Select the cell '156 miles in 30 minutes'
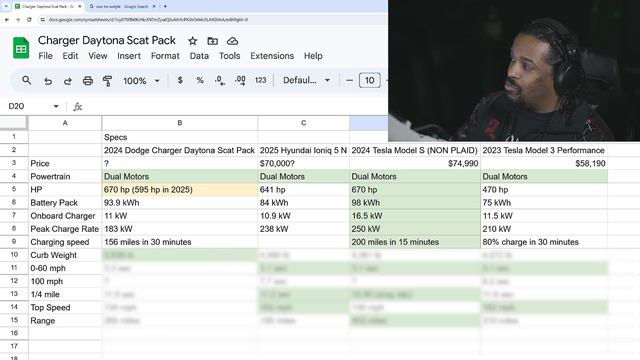 [180, 242]
